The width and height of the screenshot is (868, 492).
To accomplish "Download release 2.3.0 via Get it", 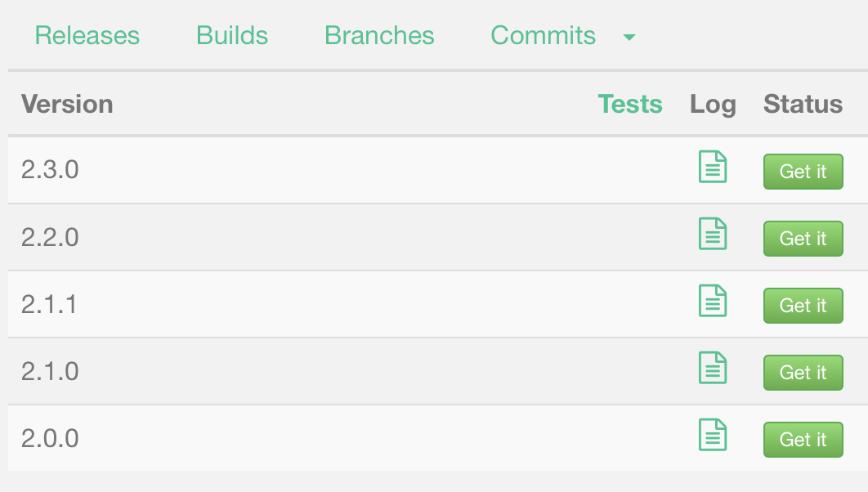I will [x=803, y=172].
